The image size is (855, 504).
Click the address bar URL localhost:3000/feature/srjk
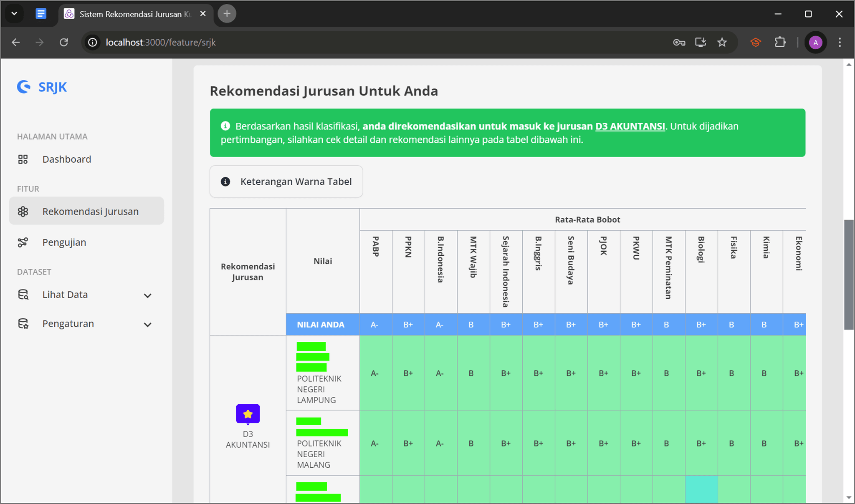coord(161,42)
